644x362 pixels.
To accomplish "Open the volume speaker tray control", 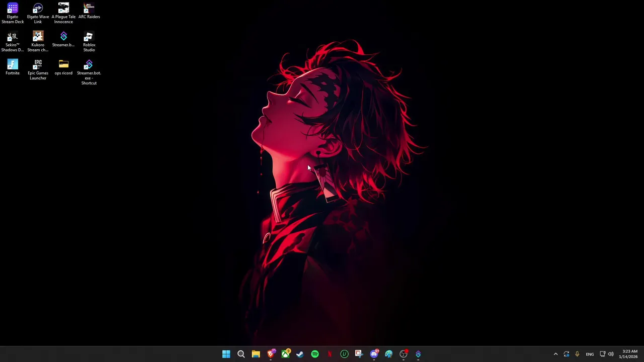I will (x=611, y=354).
